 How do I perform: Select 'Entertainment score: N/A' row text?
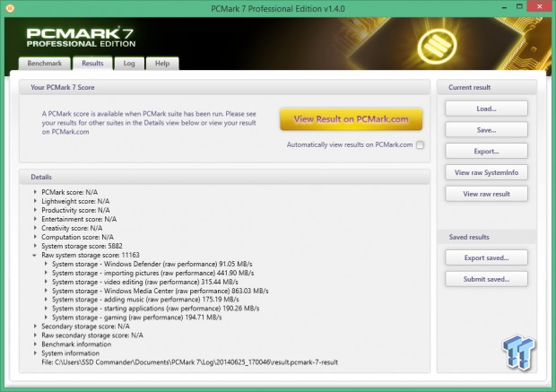click(x=79, y=219)
